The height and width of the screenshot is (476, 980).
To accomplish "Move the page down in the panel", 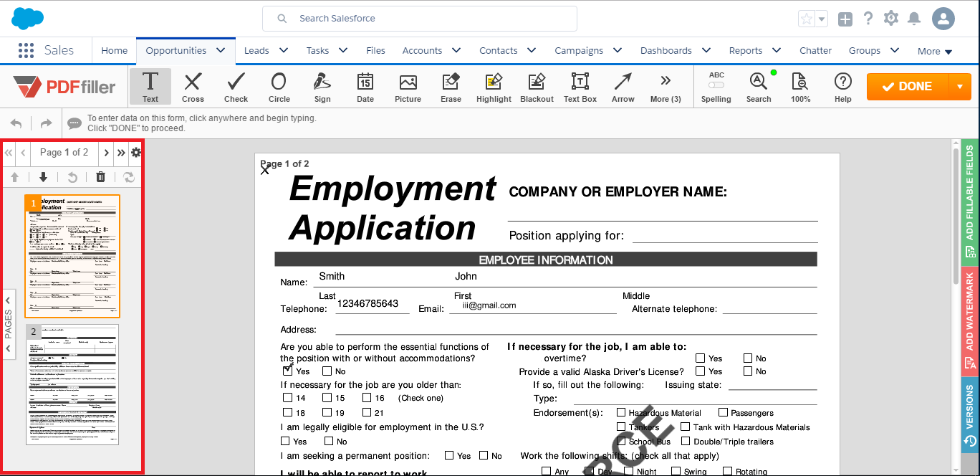I will point(43,177).
